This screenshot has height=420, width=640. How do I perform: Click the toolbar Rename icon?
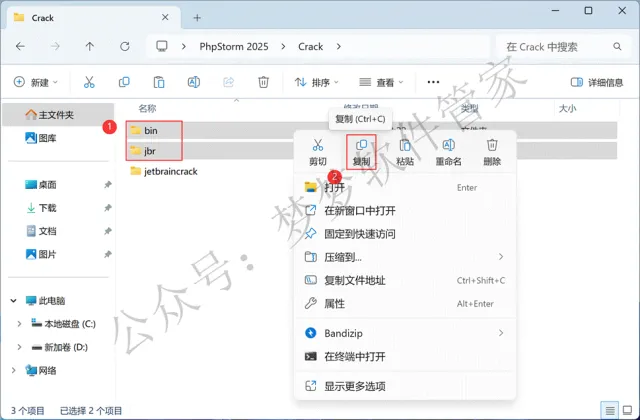[194, 82]
